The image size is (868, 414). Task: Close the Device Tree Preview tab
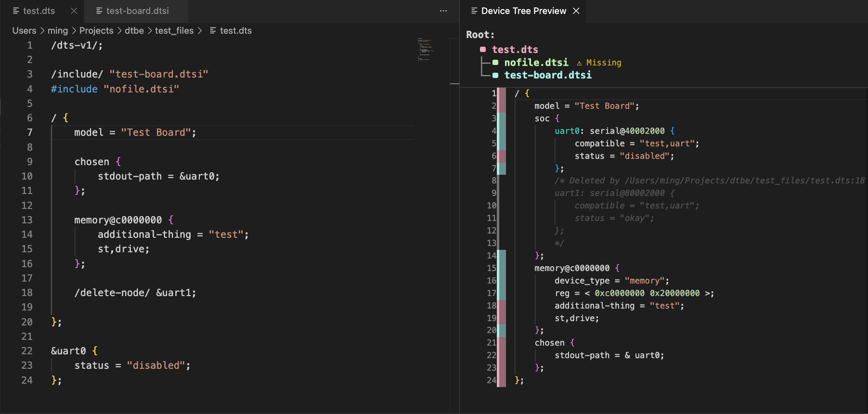[576, 11]
